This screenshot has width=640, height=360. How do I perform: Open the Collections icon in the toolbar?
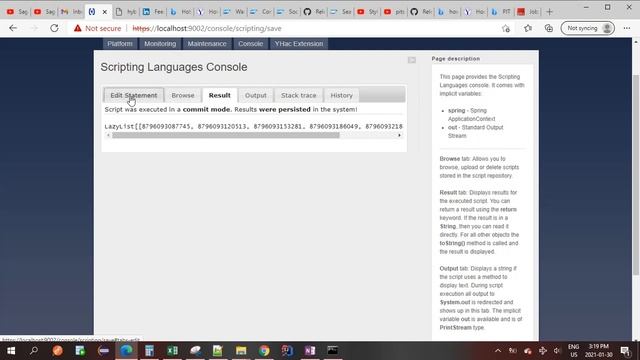tap(549, 28)
